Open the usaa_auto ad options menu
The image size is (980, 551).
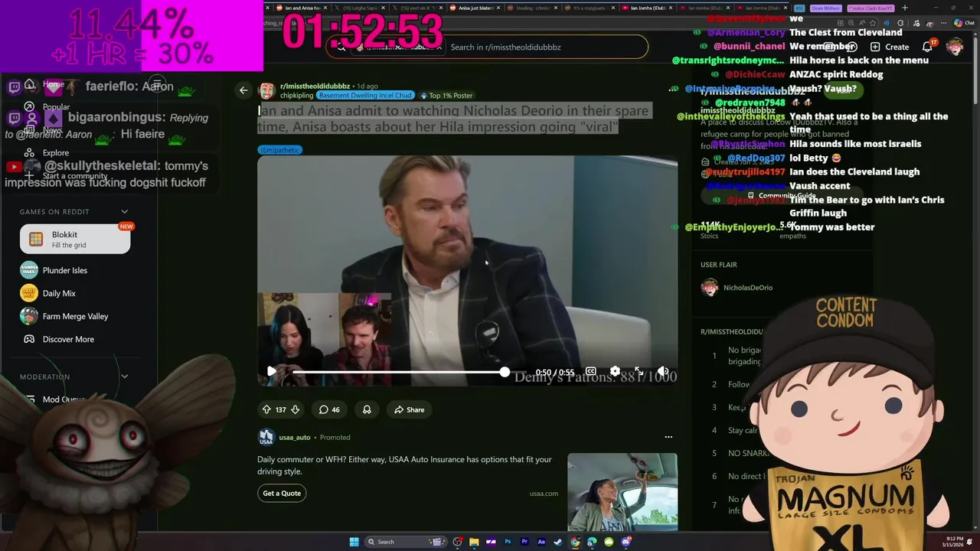tap(668, 437)
